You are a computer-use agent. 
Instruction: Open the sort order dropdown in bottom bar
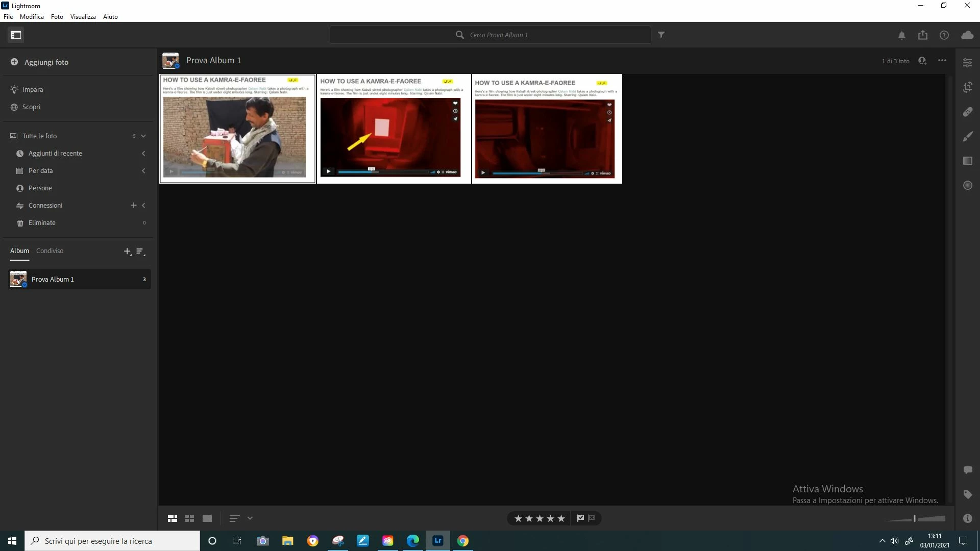(x=250, y=518)
